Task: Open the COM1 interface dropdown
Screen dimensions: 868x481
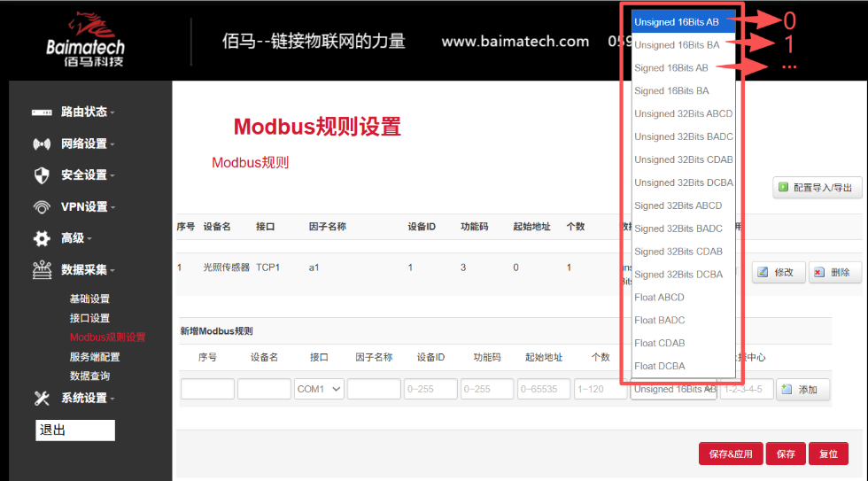Action: point(319,389)
